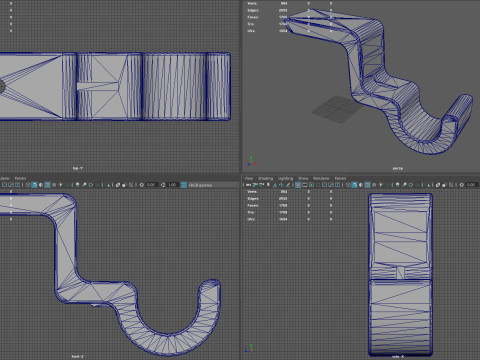Click exposure value field in side view toolbar
Viewport: 480px width, 360px height.
pos(472,185)
